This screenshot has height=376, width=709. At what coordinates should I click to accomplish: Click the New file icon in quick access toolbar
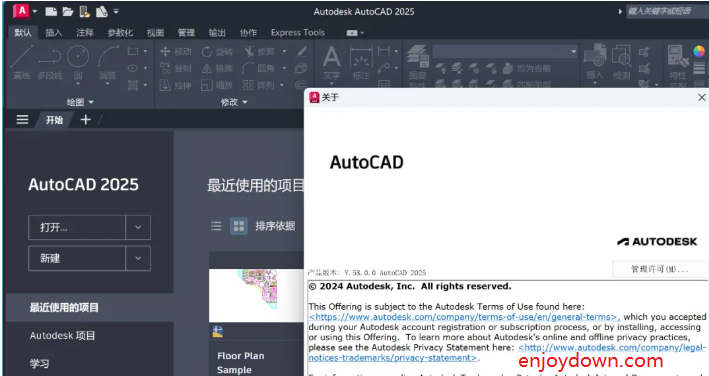click(x=51, y=12)
